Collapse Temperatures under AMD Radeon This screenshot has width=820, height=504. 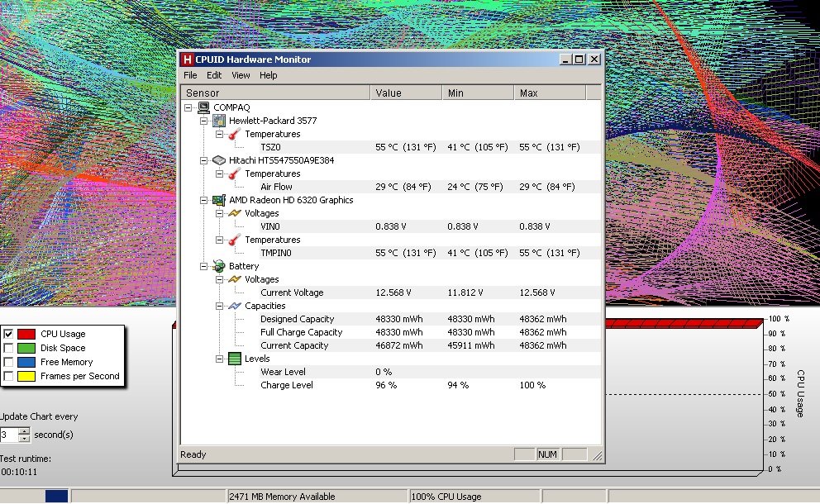click(220, 240)
